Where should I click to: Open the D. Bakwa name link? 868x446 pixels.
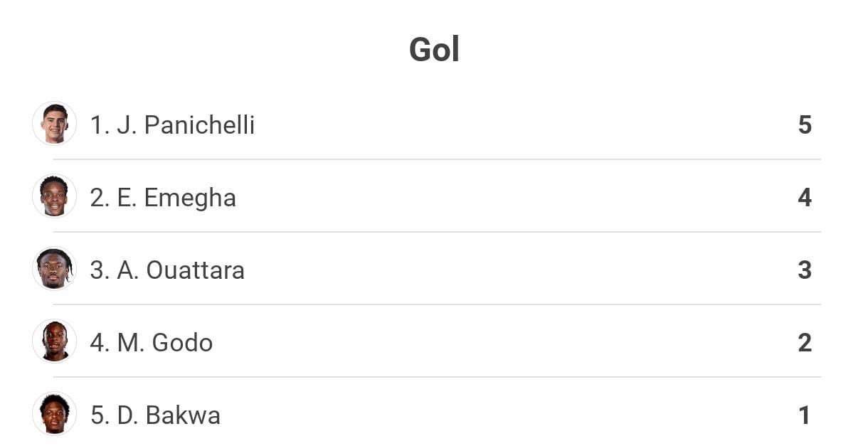pyautogui.click(x=169, y=415)
